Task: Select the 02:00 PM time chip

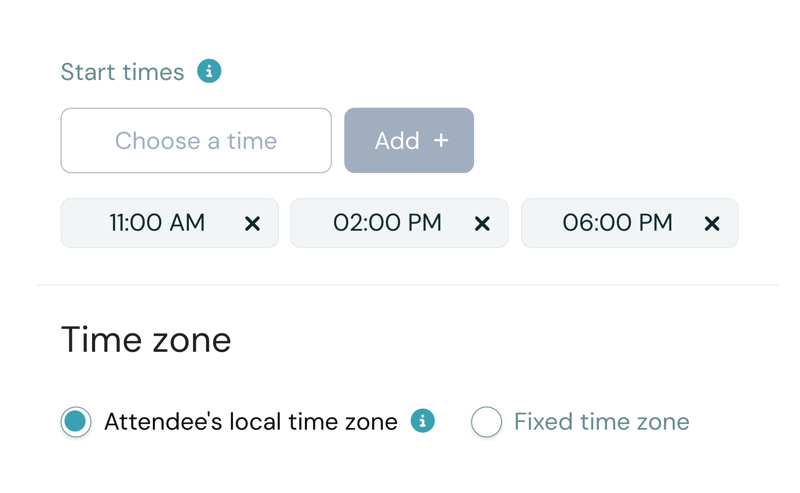Action: tap(387, 223)
